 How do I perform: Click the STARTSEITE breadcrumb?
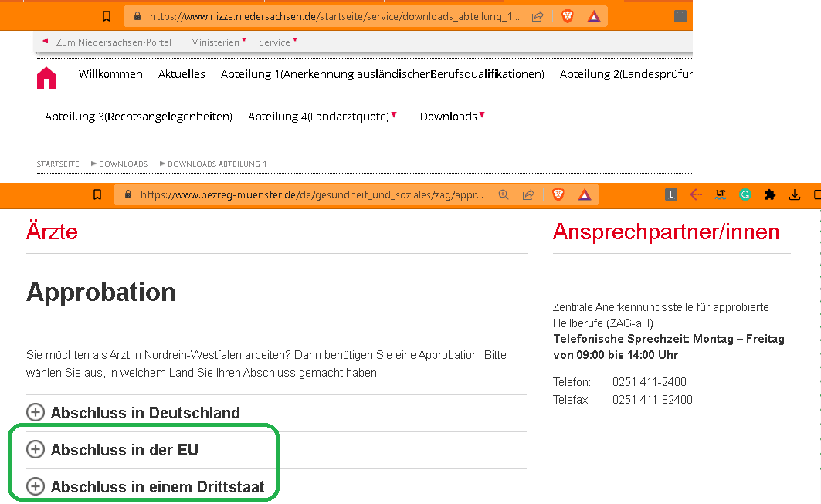click(x=58, y=164)
